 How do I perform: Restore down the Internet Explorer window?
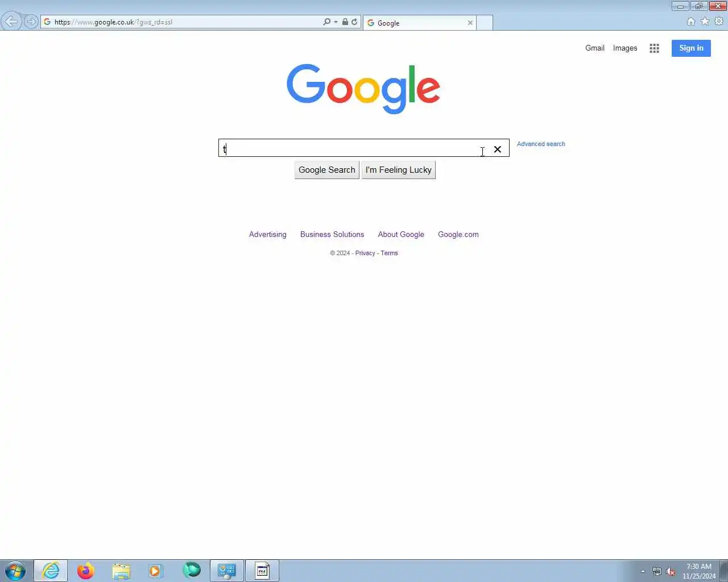coord(699,6)
